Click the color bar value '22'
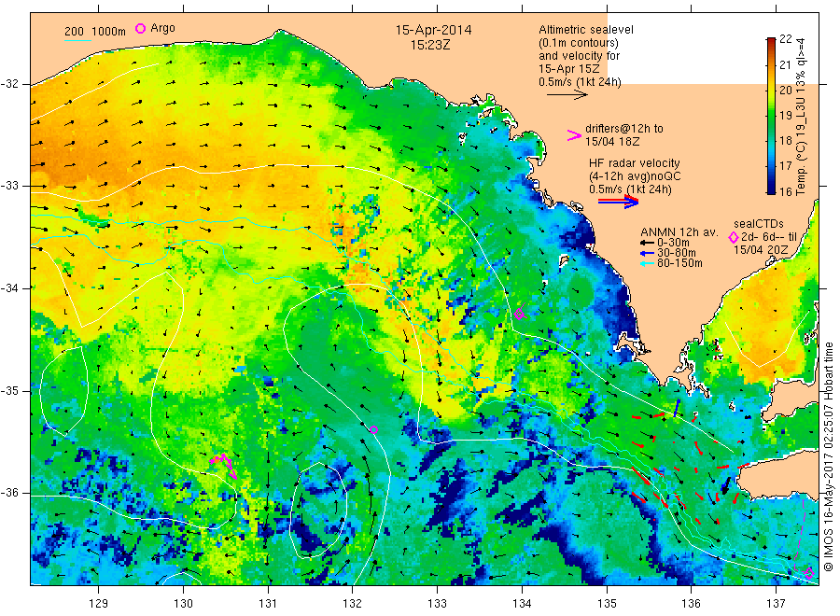 point(785,38)
